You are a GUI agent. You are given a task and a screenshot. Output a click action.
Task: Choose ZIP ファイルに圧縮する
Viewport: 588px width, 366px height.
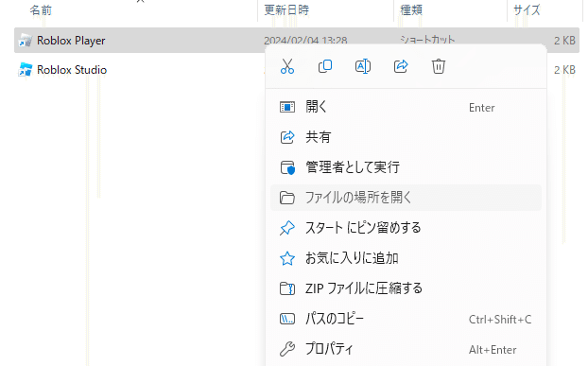click(406, 288)
